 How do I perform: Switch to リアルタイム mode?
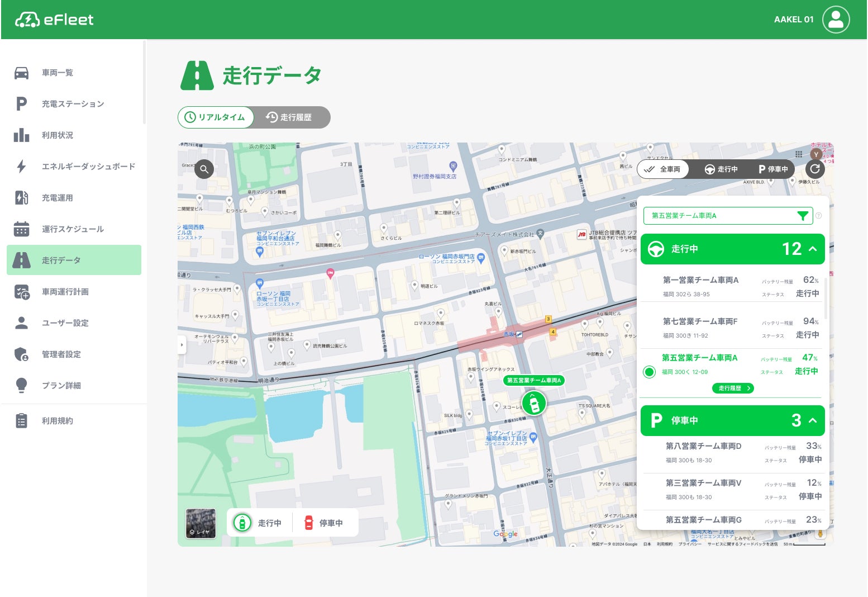click(216, 117)
